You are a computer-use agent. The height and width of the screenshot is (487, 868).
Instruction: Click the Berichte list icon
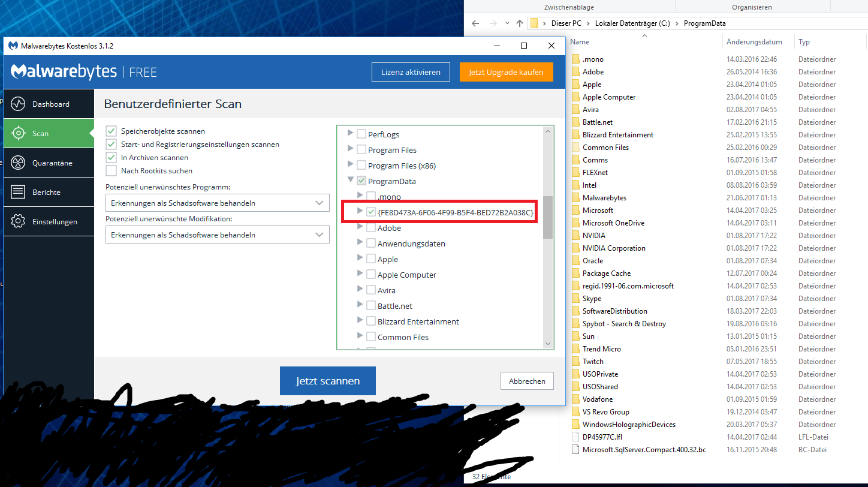[x=18, y=192]
